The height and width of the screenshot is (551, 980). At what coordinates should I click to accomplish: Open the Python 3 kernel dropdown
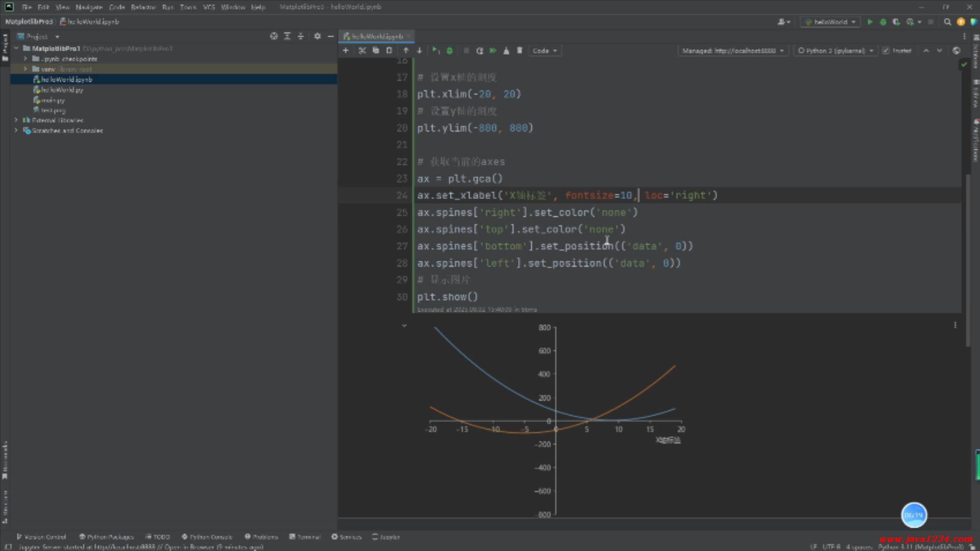835,51
